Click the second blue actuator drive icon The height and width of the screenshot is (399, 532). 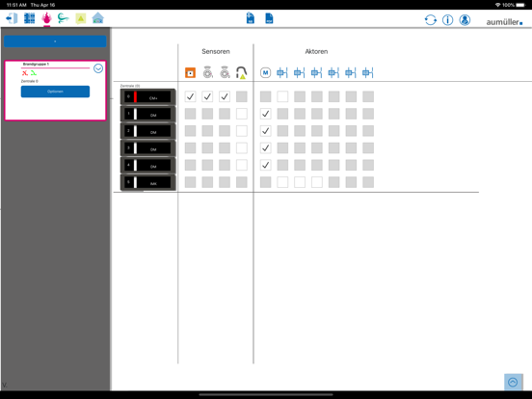tap(299, 72)
